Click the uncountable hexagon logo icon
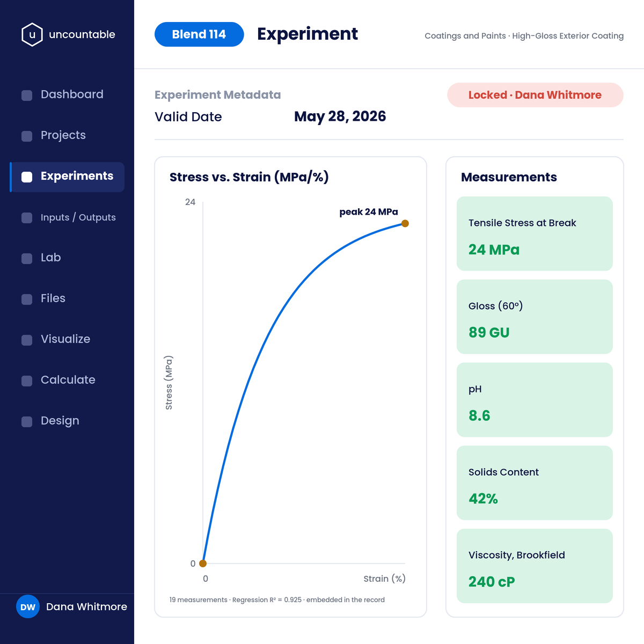The height and width of the screenshot is (644, 644). 32,34
